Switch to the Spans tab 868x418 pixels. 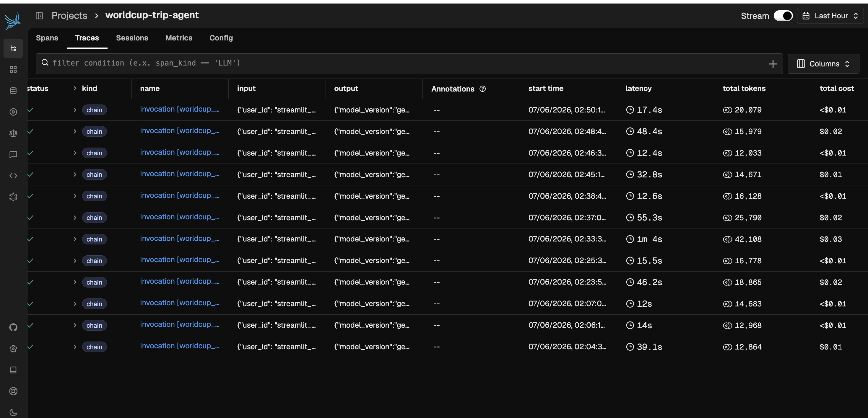click(47, 38)
